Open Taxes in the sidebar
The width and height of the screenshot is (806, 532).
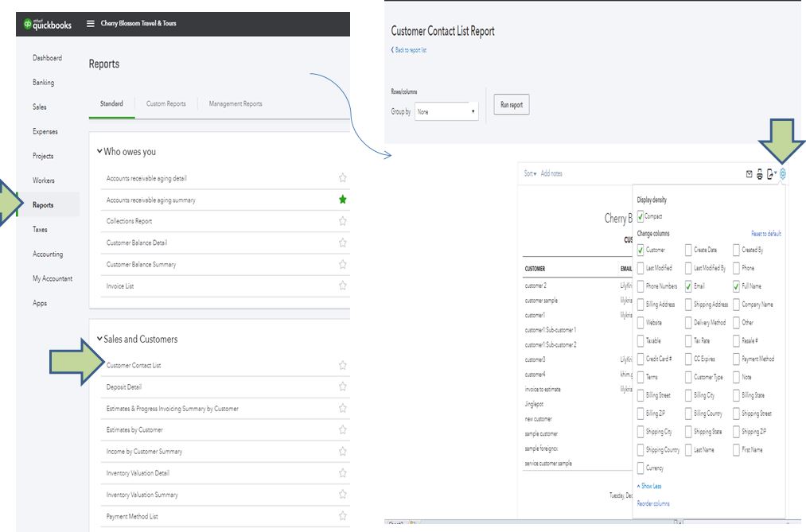pos(40,230)
